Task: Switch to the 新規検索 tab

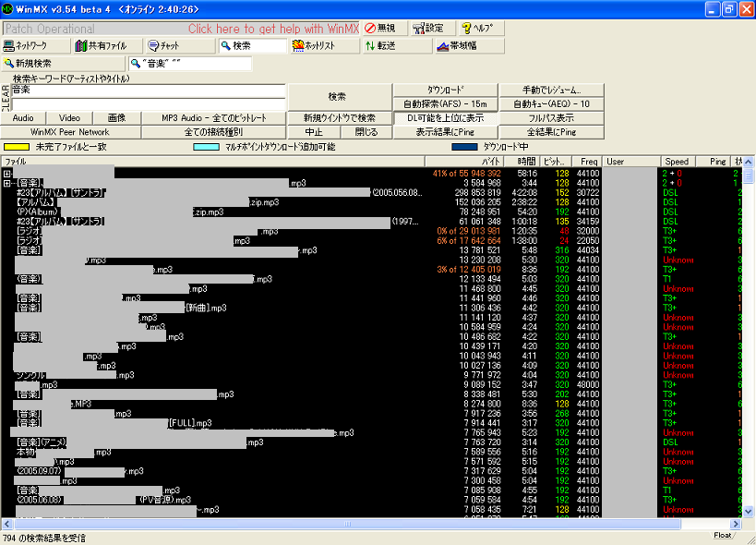Action: (28, 64)
